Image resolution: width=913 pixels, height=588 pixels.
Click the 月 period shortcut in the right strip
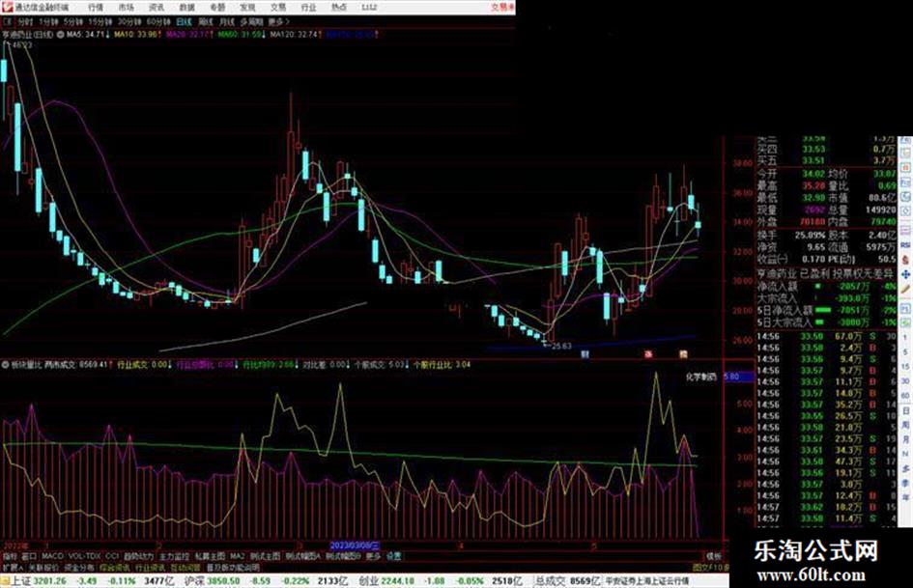click(906, 440)
